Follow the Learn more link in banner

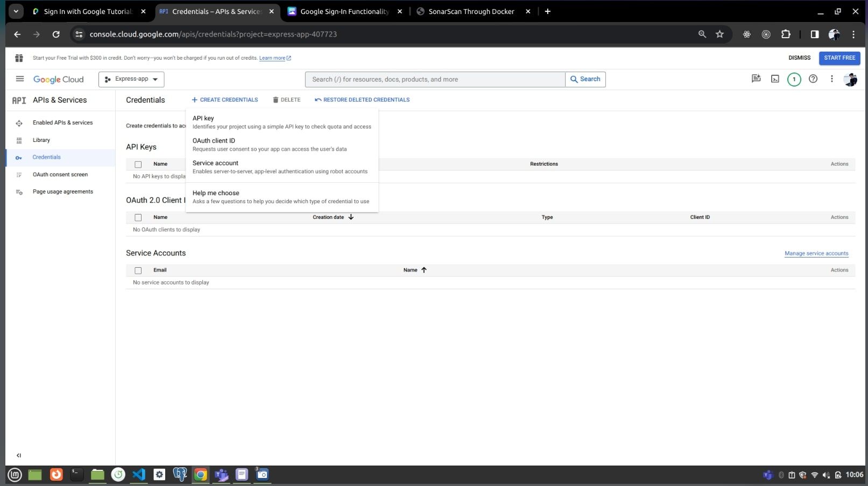pyautogui.click(x=275, y=58)
